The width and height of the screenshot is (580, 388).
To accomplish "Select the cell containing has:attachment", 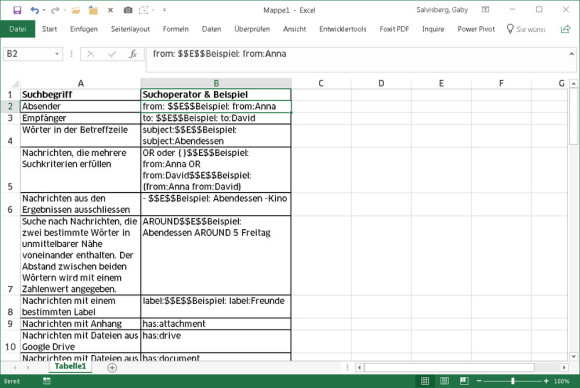I will [x=216, y=324].
